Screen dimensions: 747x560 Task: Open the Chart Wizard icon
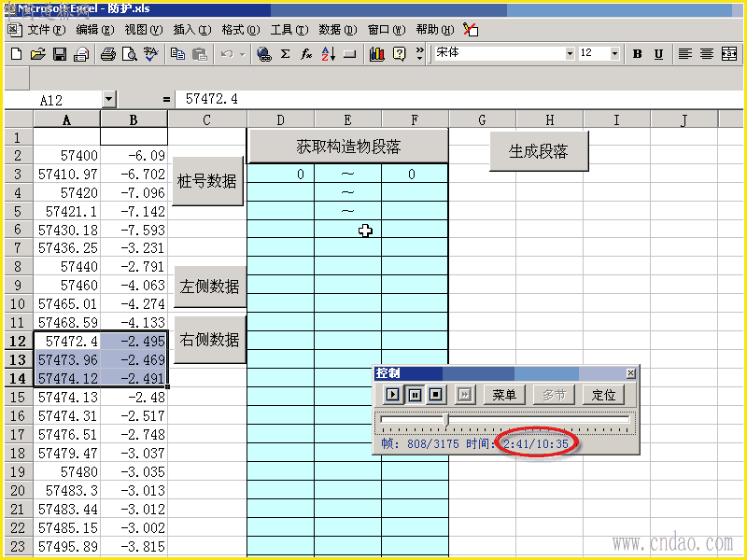(376, 54)
